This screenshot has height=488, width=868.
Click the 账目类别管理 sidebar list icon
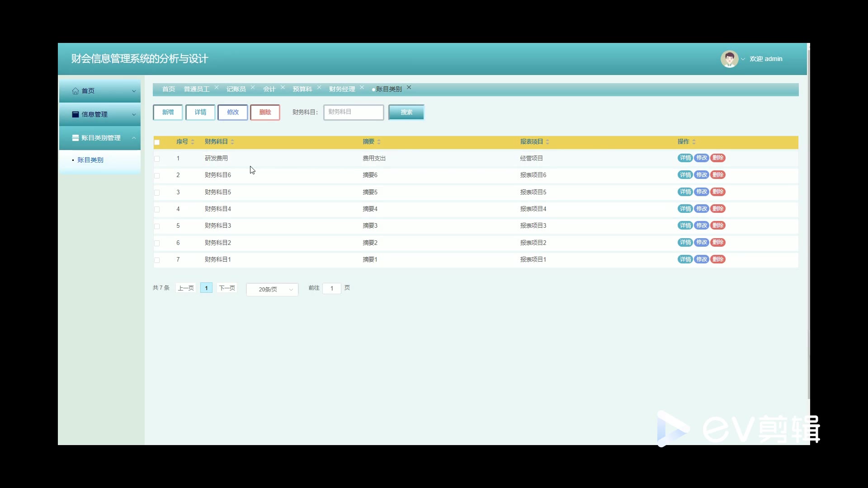click(75, 138)
